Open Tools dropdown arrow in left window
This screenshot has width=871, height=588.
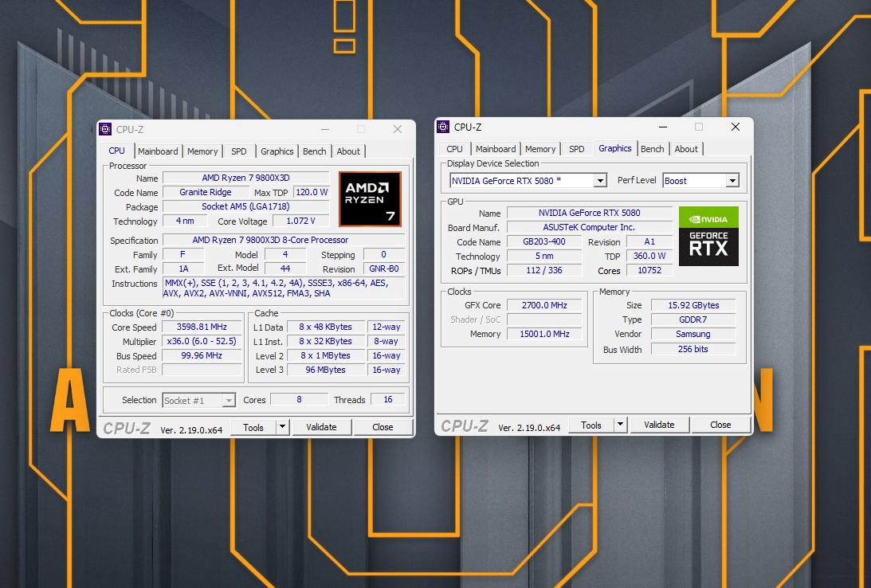(282, 427)
